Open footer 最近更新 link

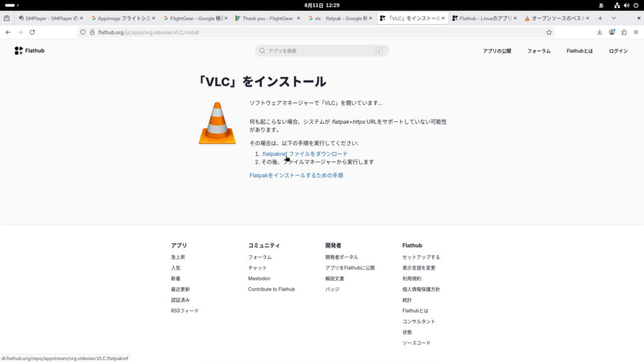[x=180, y=289]
